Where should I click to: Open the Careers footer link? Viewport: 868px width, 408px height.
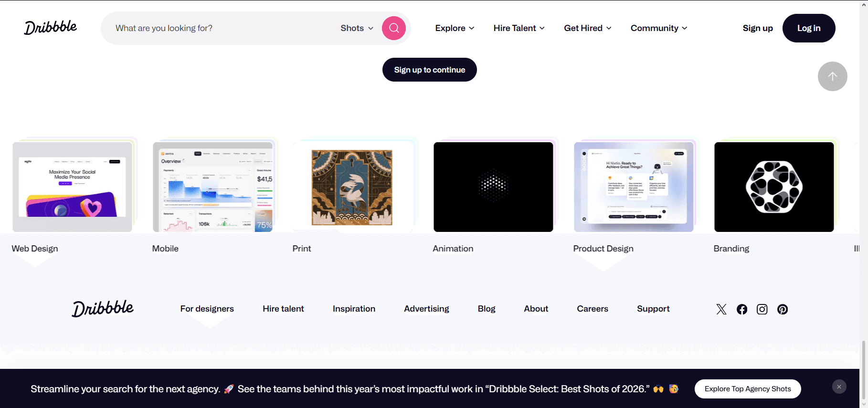(x=593, y=309)
